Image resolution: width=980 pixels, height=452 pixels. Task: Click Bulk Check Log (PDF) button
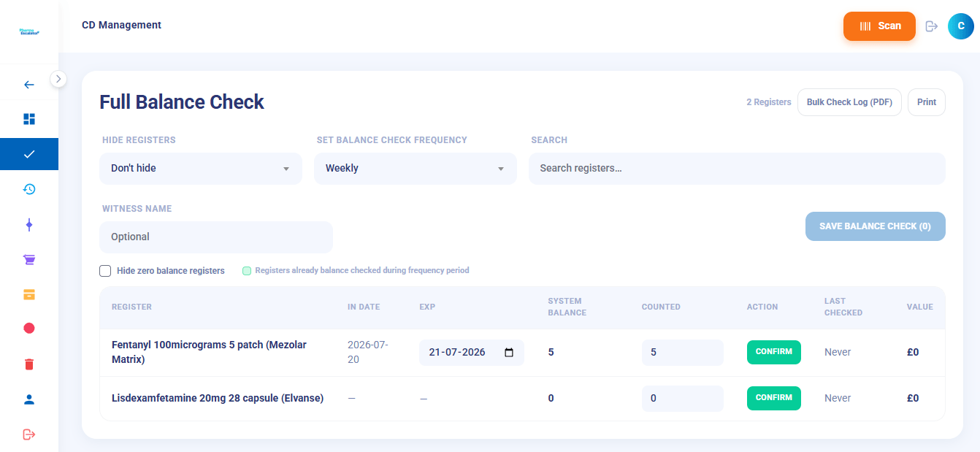click(x=849, y=102)
